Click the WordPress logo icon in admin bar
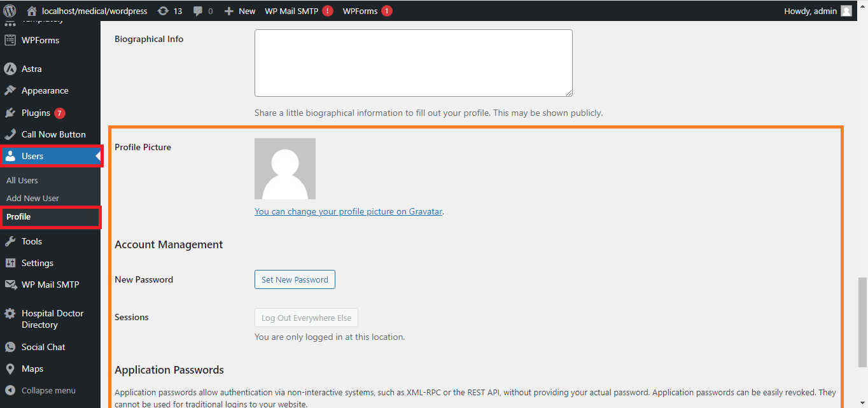The height and width of the screenshot is (408, 868). (x=10, y=11)
